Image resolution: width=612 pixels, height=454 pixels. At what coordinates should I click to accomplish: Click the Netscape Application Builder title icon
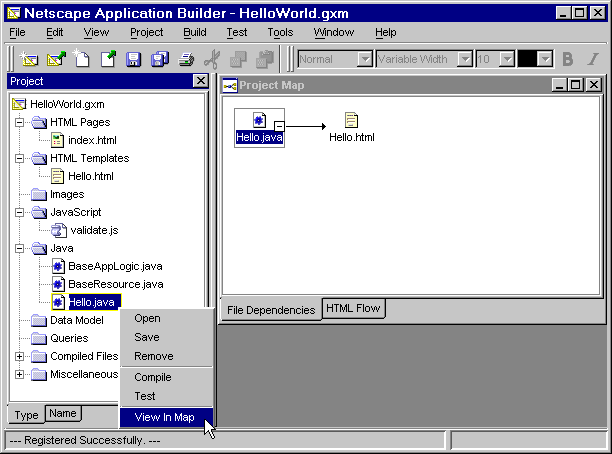[x=13, y=13]
